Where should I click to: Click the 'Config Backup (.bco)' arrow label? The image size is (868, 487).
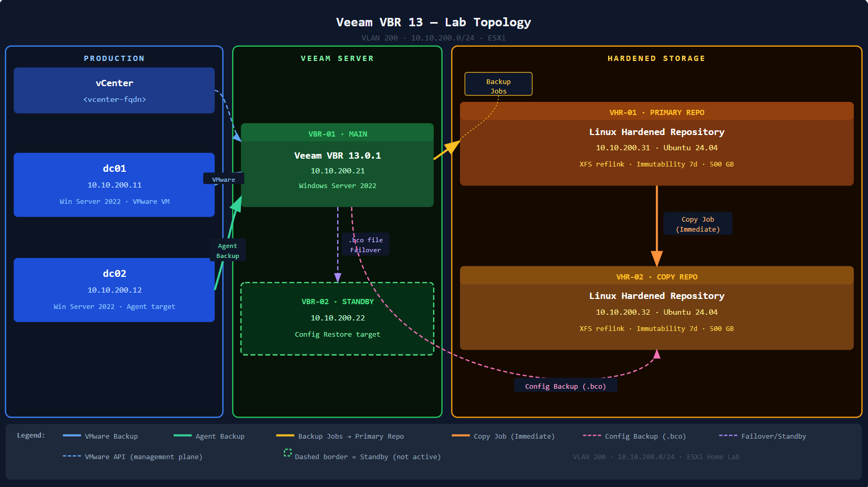click(x=566, y=386)
